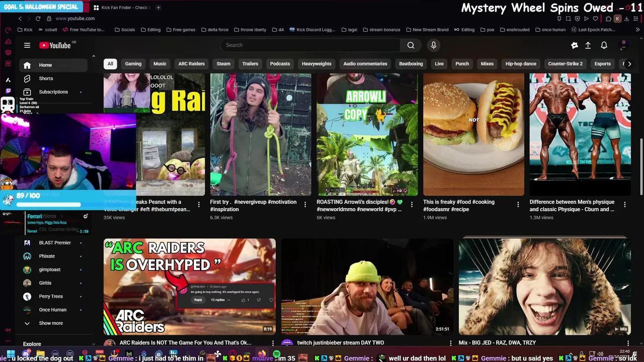
Task: Select the Music filter chip
Action: [x=160, y=64]
